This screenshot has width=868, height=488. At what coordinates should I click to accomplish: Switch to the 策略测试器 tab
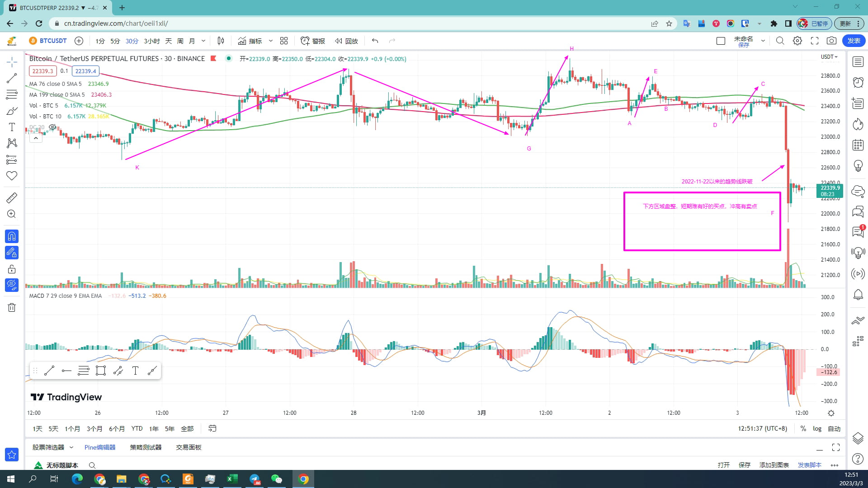[146, 447]
